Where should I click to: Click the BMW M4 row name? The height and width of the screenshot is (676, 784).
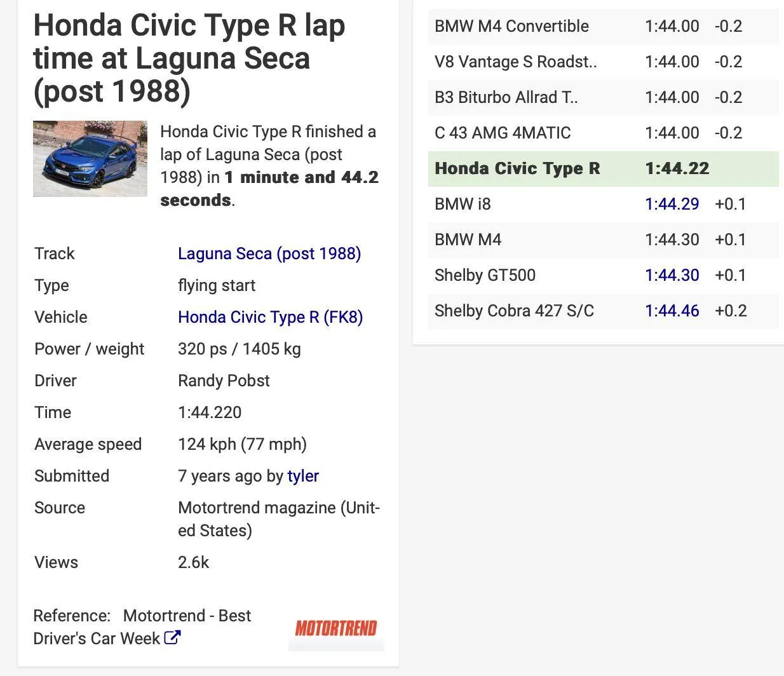coord(468,240)
